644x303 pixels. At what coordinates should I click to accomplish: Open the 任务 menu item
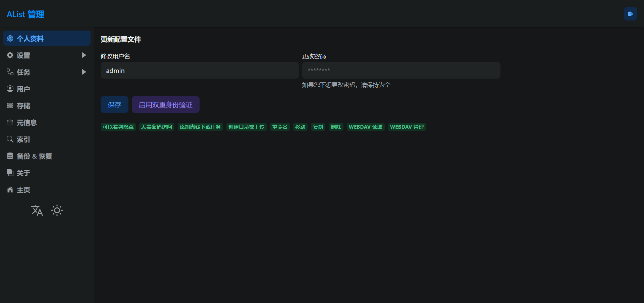pos(47,72)
